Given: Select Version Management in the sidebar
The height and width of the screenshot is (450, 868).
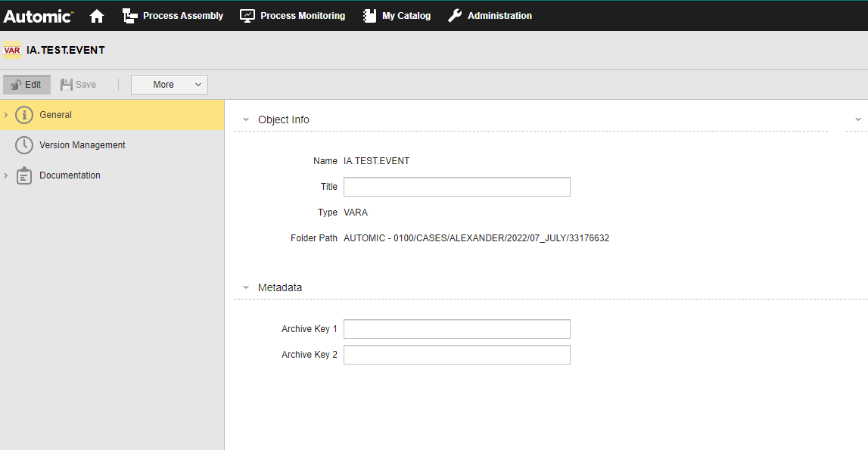Looking at the screenshot, I should [x=82, y=145].
